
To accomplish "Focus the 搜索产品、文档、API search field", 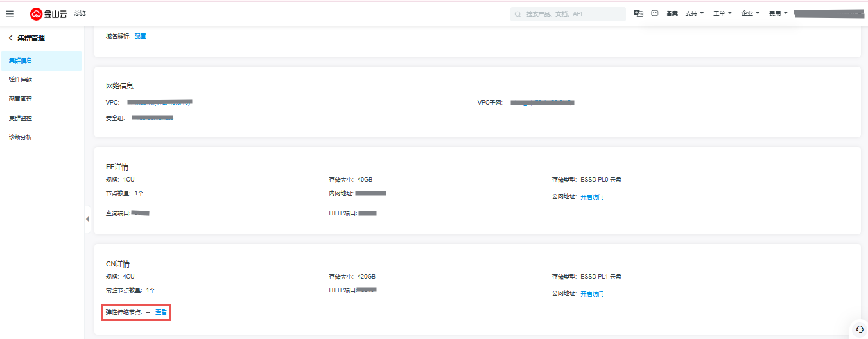I will [571, 14].
